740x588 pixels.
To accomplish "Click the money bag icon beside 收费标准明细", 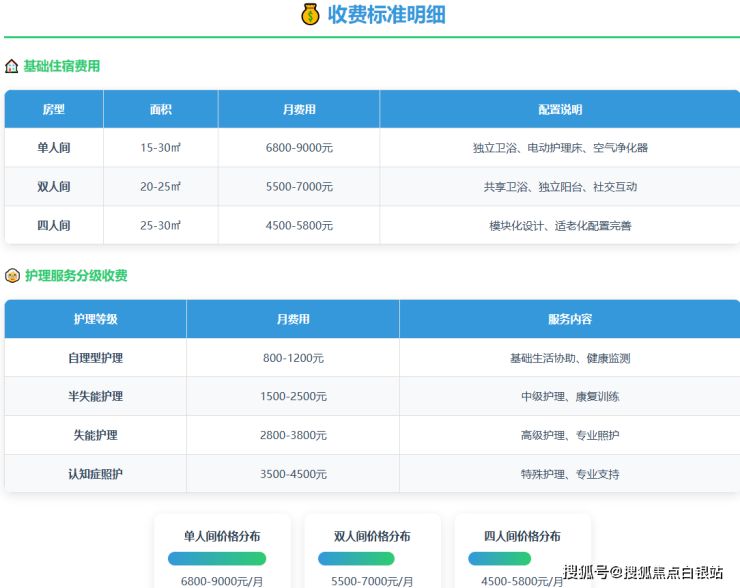I will [x=310, y=14].
